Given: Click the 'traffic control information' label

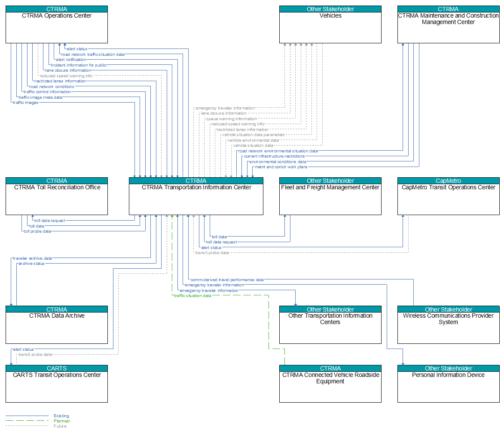Looking at the screenshot, I should point(47,91).
